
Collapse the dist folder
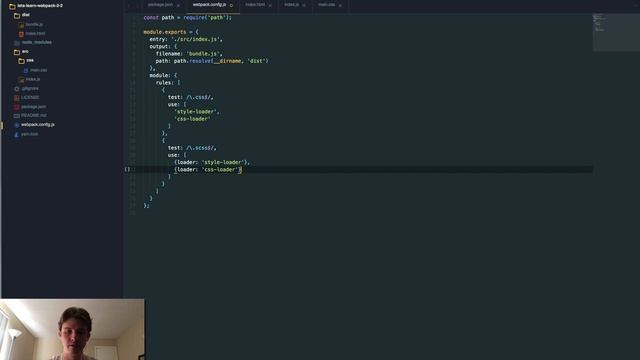click(26, 15)
